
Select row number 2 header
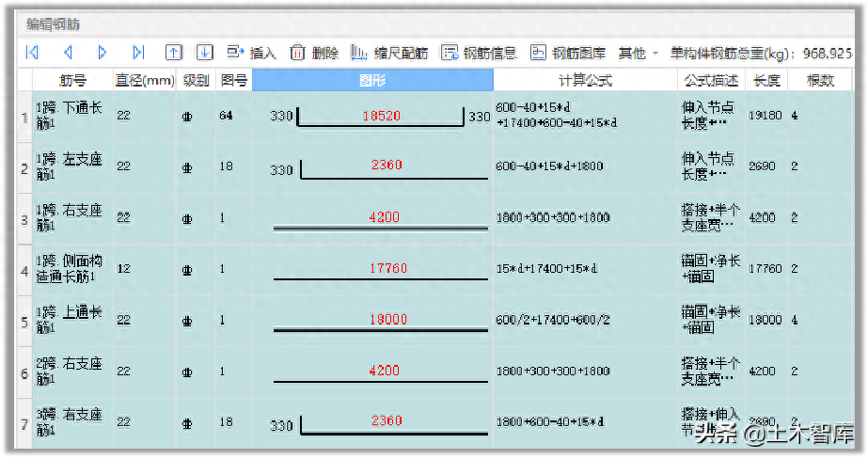click(24, 168)
